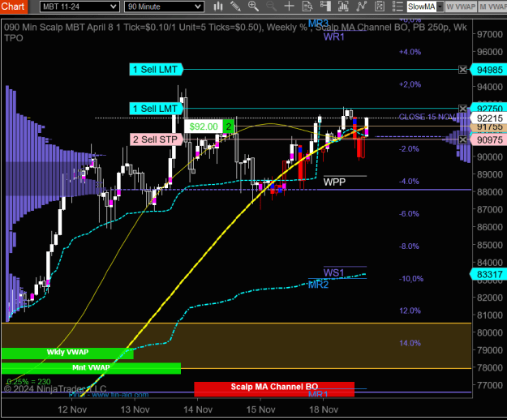Screen dimensions: 507x420
Task: Click the 14.0% percent label
Action: (x=410, y=343)
